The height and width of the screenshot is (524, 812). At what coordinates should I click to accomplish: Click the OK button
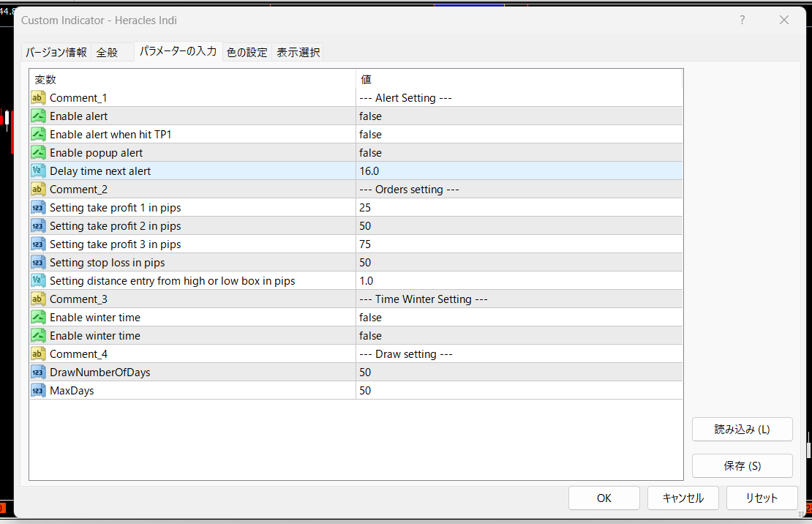(604, 498)
